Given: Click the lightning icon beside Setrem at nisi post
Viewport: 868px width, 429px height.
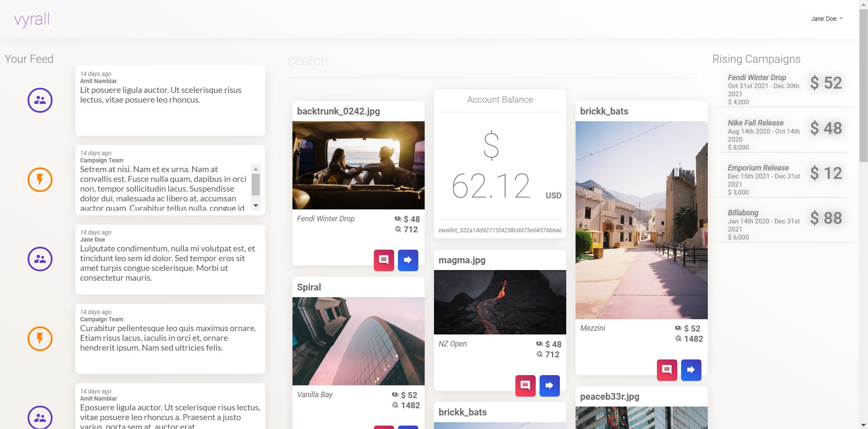Looking at the screenshot, I should pyautogui.click(x=40, y=180).
